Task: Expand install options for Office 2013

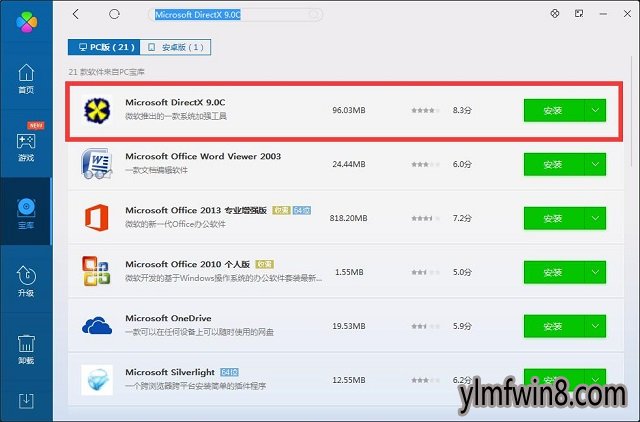Action: [596, 218]
